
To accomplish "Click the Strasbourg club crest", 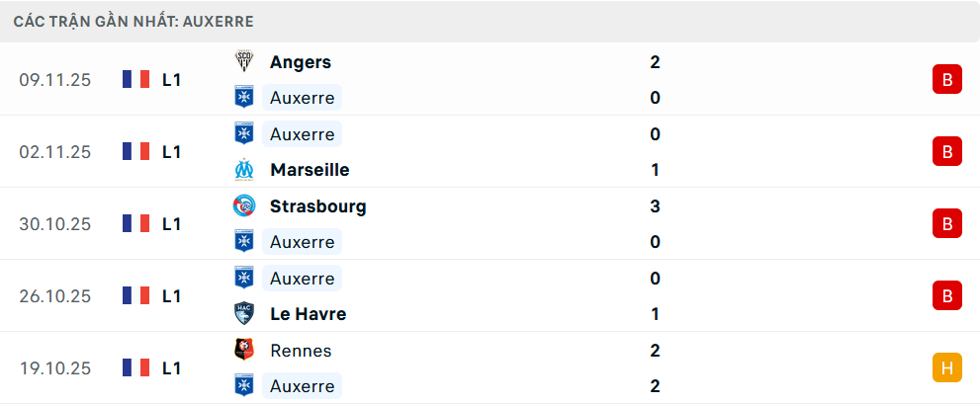I will pos(243,206).
